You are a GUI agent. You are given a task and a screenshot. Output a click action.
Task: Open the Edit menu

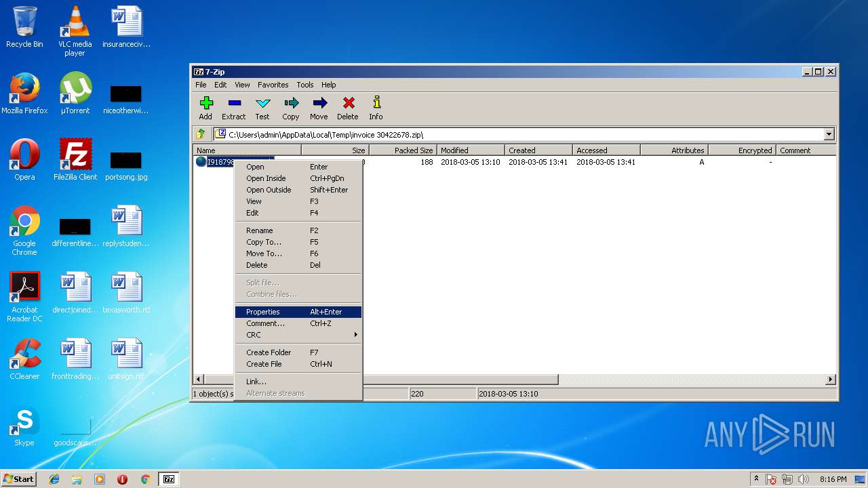tap(220, 85)
